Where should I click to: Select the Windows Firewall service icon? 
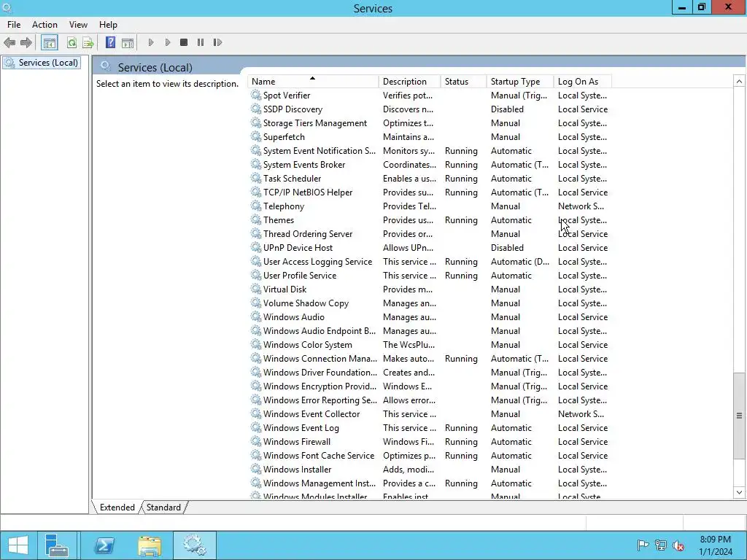[256, 441]
